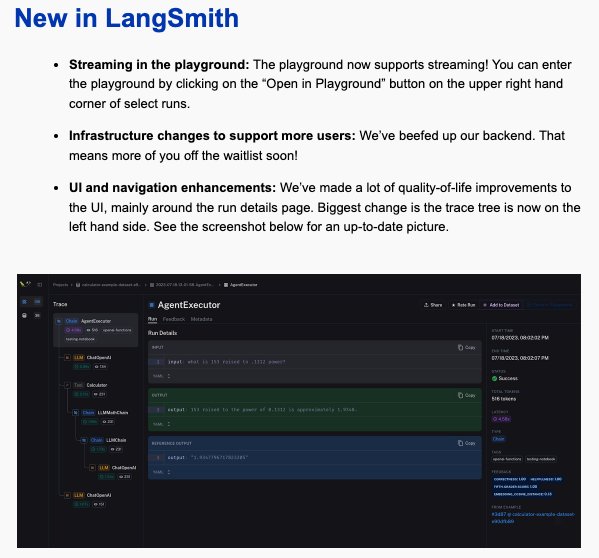
Task: Click the dataset icon in the breadcrumb
Action: (78, 285)
